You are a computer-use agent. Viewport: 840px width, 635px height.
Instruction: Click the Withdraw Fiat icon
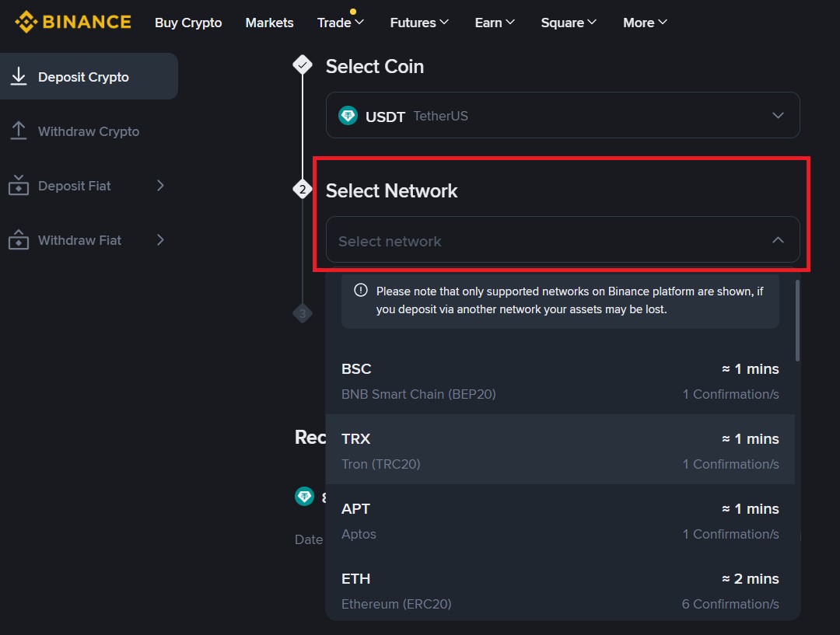19,239
